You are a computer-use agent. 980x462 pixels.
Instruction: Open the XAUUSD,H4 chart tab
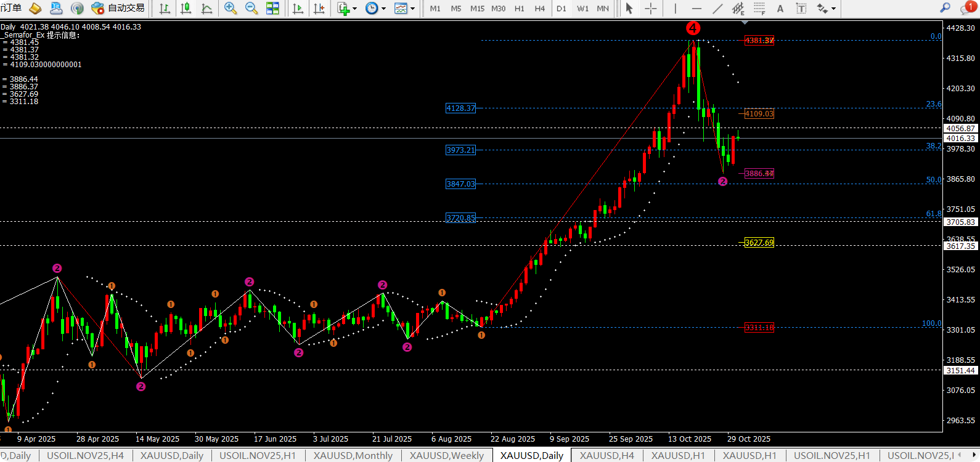click(607, 456)
